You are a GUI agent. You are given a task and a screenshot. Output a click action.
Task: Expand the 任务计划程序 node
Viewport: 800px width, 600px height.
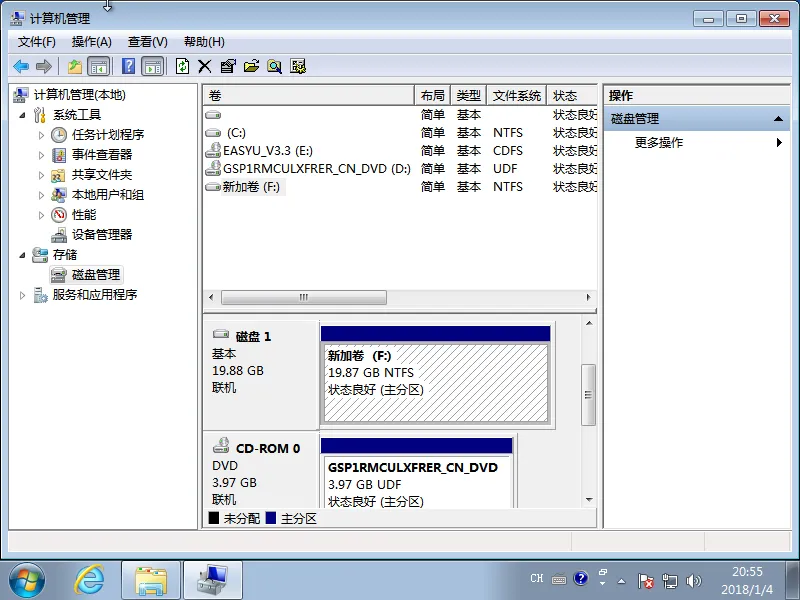click(41, 135)
